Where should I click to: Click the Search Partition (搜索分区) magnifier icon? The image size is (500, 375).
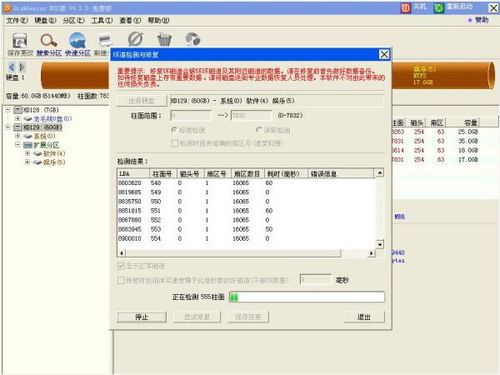click(x=49, y=40)
